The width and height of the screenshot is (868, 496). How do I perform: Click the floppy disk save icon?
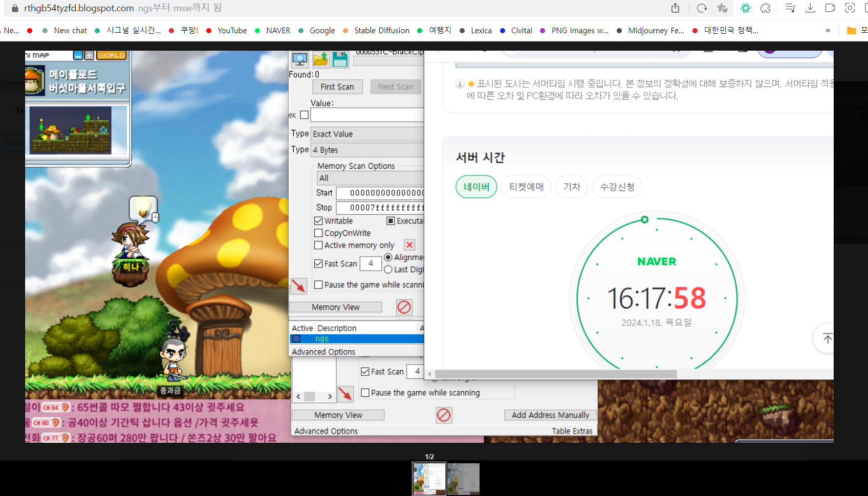tap(340, 59)
